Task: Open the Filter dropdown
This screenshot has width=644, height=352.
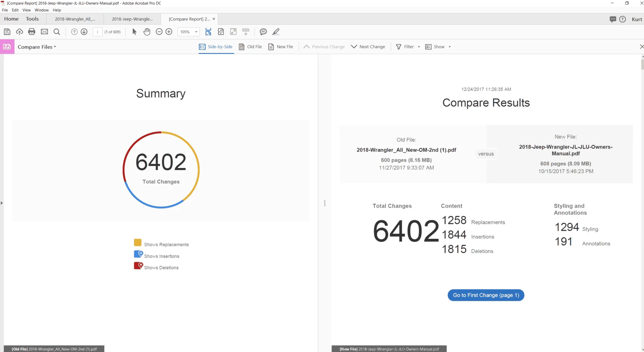Action: click(x=408, y=47)
